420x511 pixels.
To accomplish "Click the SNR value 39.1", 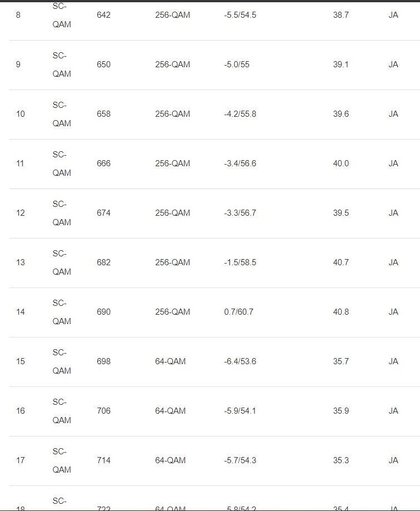I will coord(341,65).
